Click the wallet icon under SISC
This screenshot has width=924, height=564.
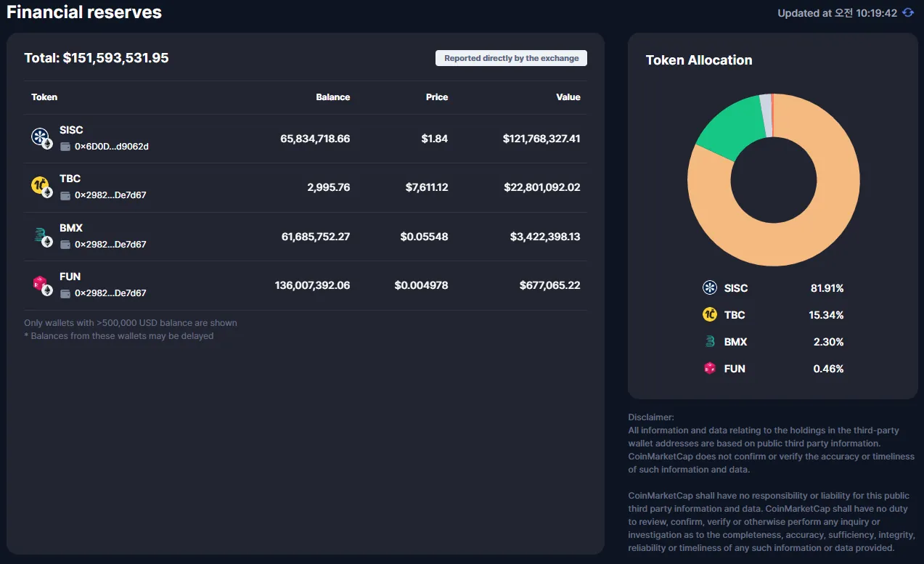pyautogui.click(x=65, y=147)
